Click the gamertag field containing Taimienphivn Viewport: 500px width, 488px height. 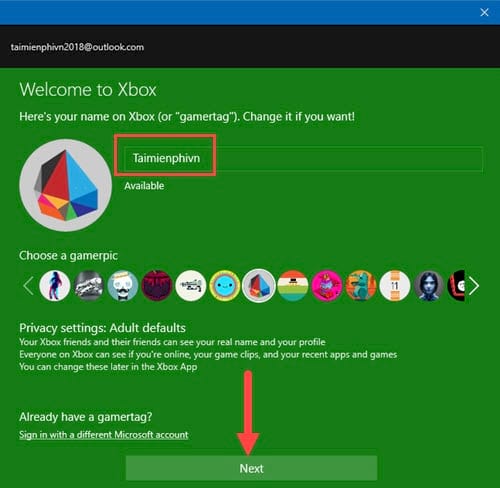pyautogui.click(x=303, y=158)
